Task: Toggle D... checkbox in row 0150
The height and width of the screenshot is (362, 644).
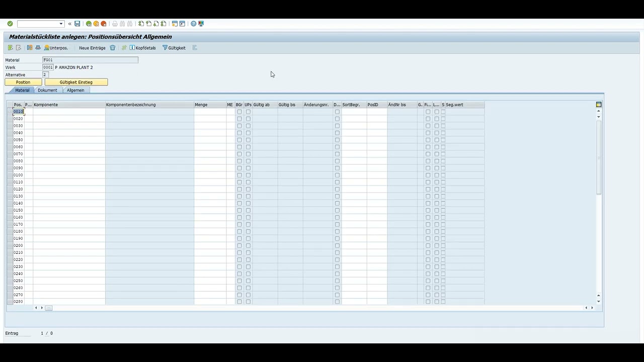Action: pos(337,210)
